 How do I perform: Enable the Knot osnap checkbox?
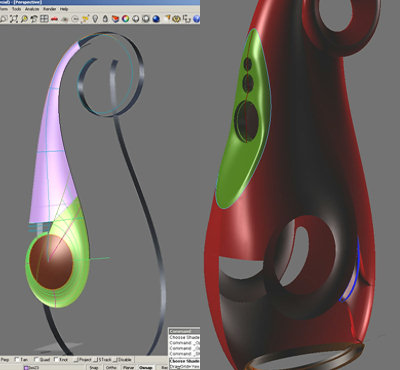coord(61,360)
